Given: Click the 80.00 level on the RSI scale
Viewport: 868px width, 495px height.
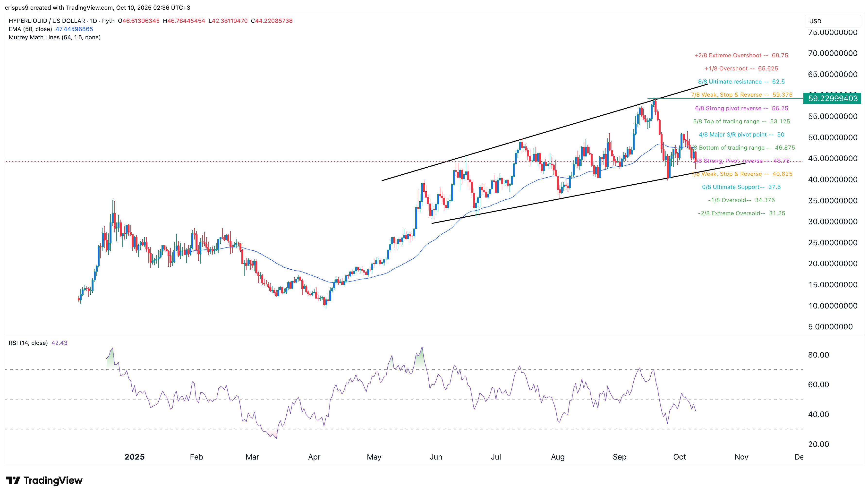Looking at the screenshot, I should coord(818,355).
